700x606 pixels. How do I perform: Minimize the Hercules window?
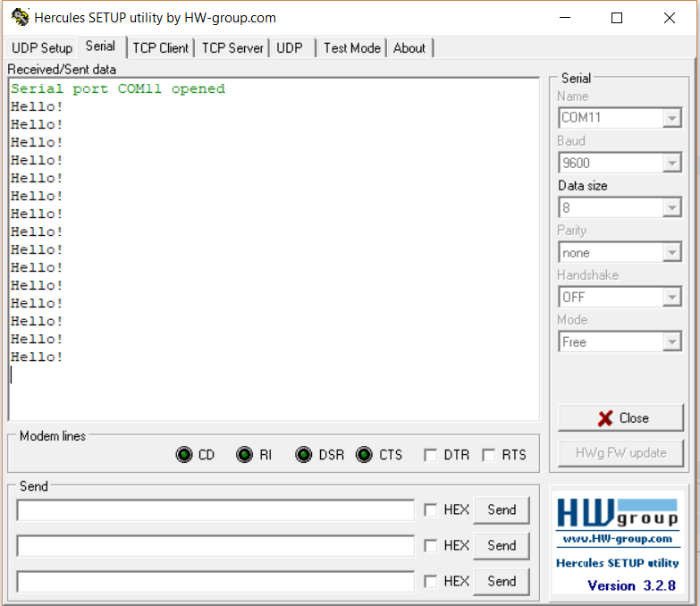pos(565,18)
